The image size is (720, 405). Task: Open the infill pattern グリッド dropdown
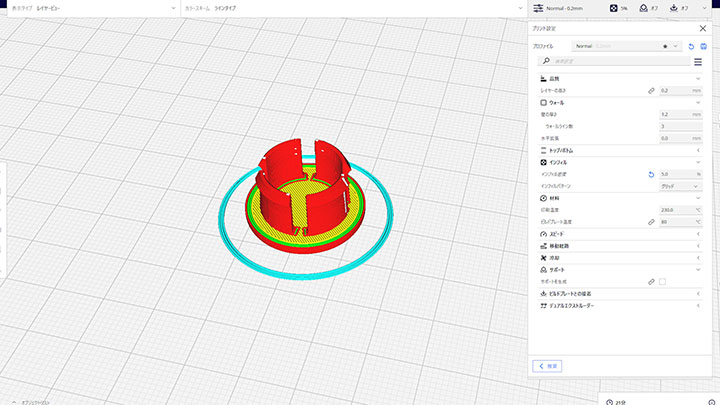point(681,186)
